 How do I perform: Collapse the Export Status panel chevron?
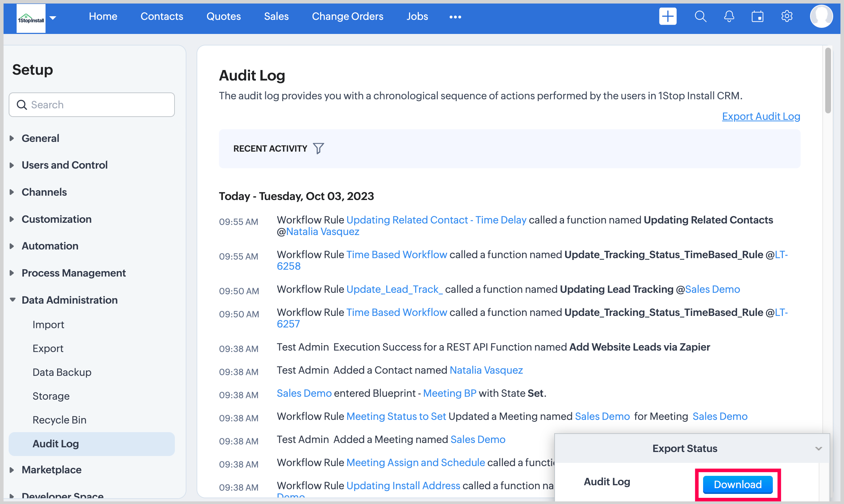click(x=818, y=448)
